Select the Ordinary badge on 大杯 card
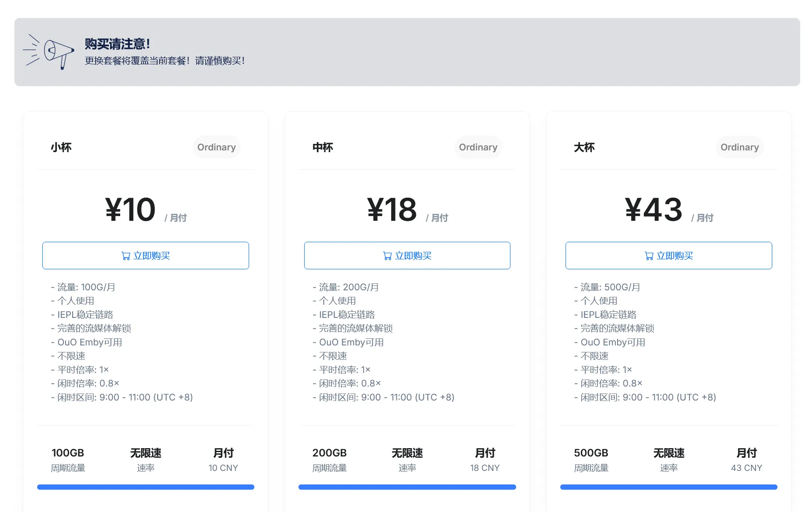812x512 pixels. point(739,147)
